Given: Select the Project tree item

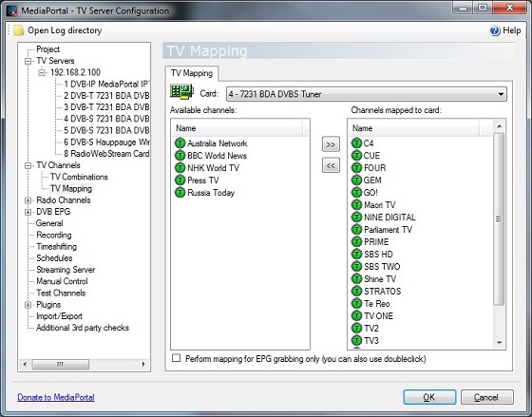Looking at the screenshot, I should (x=47, y=49).
